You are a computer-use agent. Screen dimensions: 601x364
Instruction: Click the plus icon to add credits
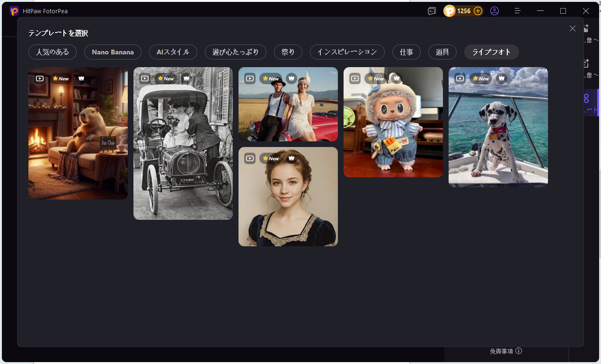[478, 11]
